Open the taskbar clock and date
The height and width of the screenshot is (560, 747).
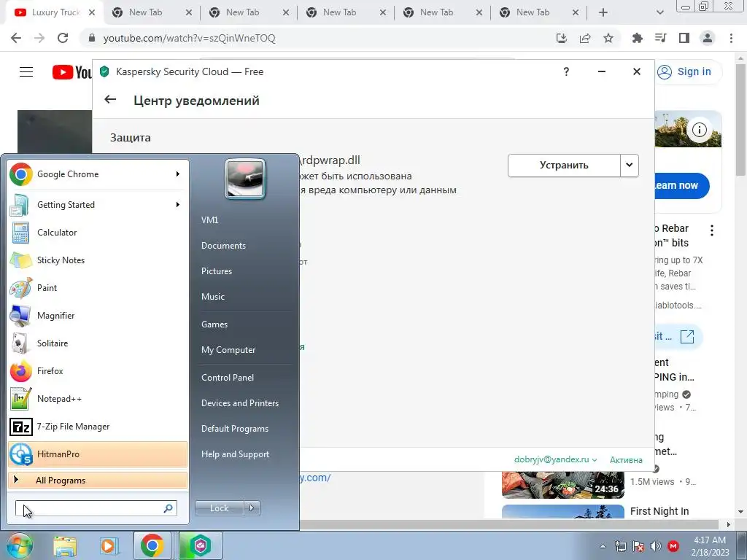click(x=710, y=546)
